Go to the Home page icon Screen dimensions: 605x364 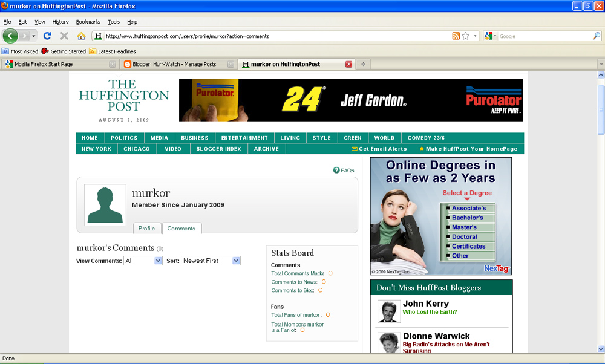point(81,36)
